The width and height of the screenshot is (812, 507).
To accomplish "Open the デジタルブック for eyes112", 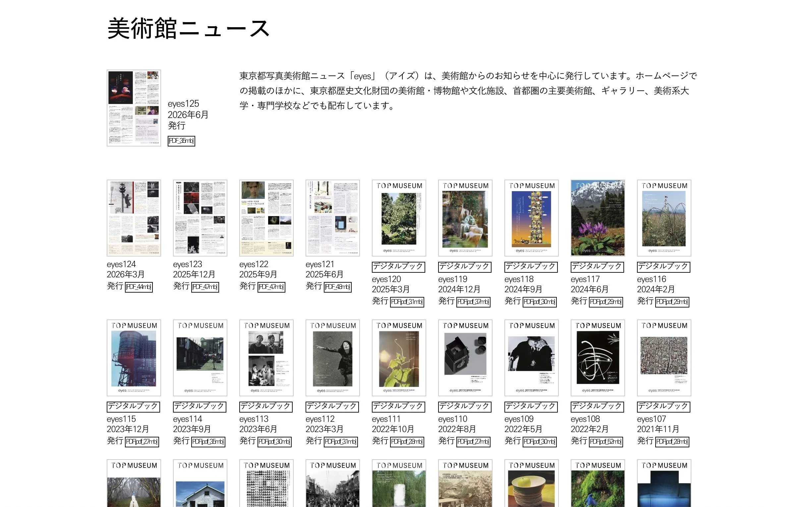I will click(x=332, y=407).
